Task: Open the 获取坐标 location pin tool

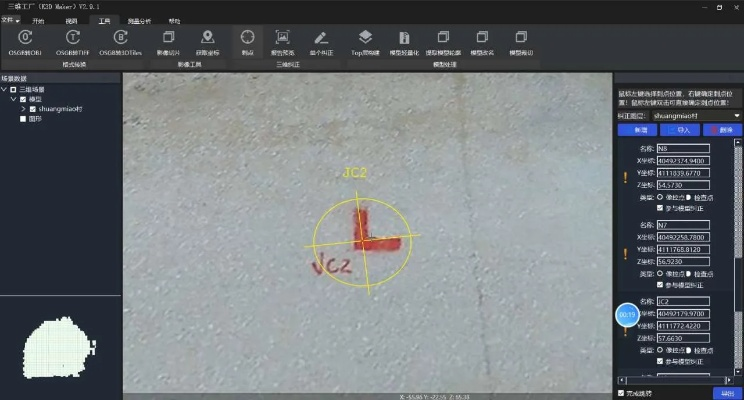Action: pyautogui.click(x=207, y=39)
